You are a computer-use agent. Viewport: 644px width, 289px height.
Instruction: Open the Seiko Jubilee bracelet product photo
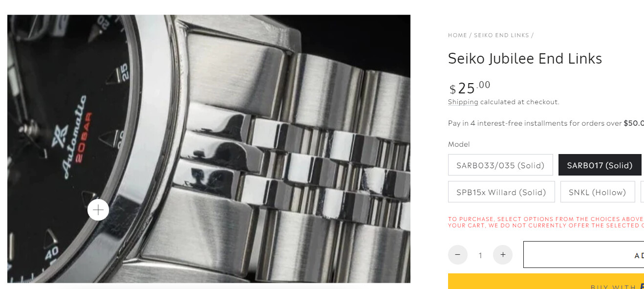coord(209,149)
